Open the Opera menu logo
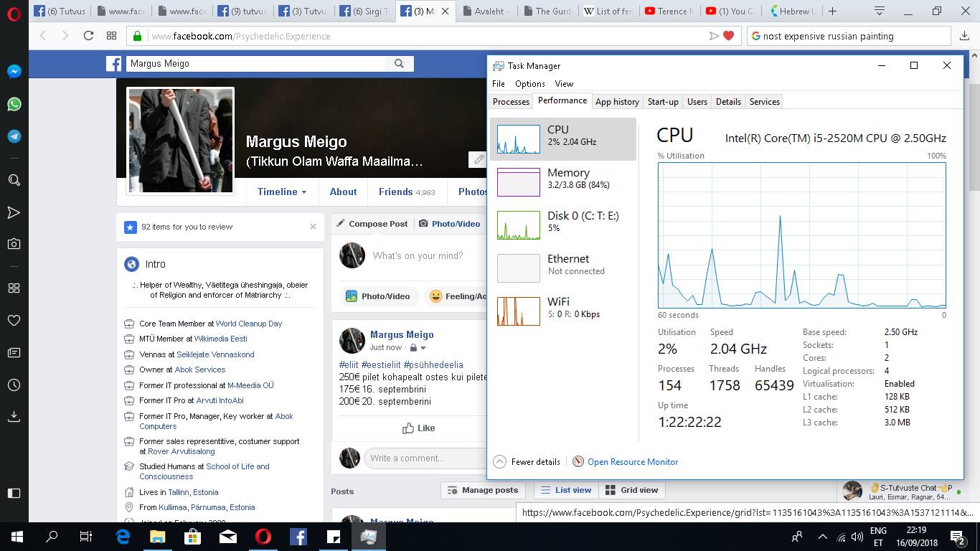Viewport: 980px width, 551px height. (x=14, y=15)
